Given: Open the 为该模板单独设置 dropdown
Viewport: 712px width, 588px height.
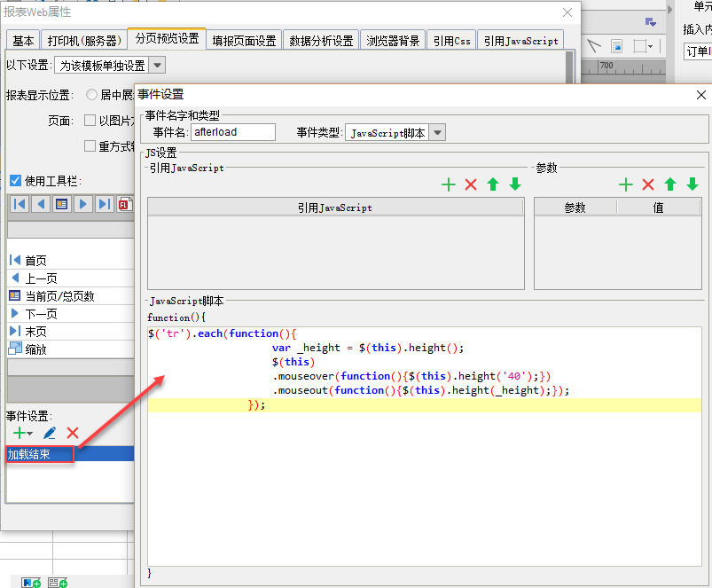Looking at the screenshot, I should pyautogui.click(x=157, y=66).
